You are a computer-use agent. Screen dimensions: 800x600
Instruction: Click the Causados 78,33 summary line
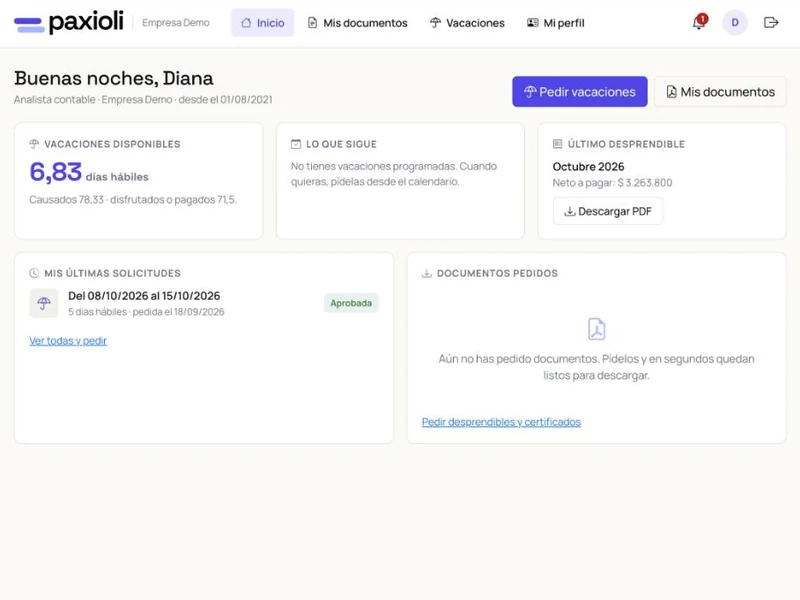tap(133, 199)
